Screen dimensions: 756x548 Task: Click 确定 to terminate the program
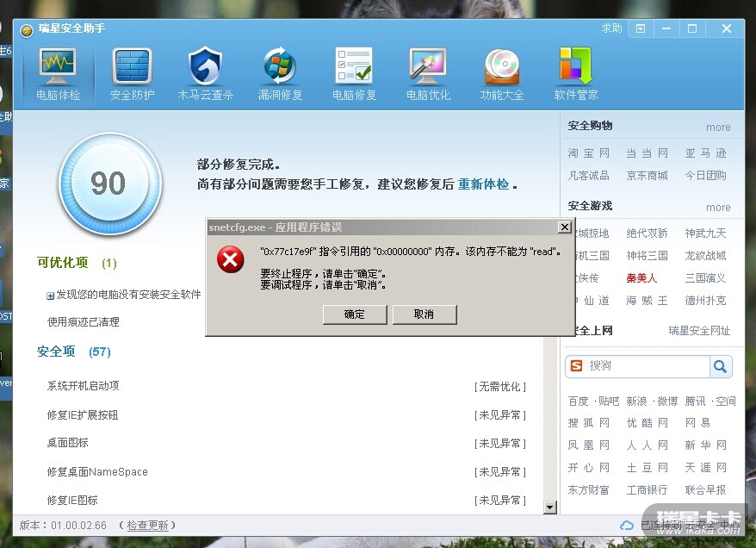[x=355, y=314]
